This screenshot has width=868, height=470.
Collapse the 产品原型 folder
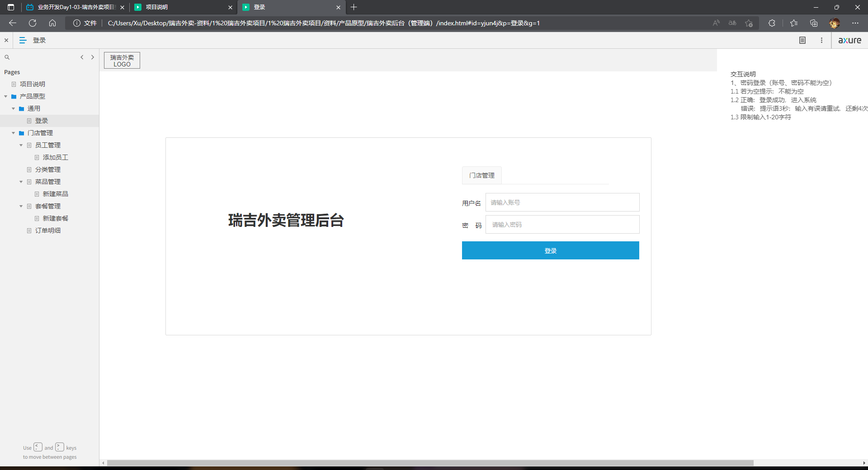pyautogui.click(x=6, y=96)
